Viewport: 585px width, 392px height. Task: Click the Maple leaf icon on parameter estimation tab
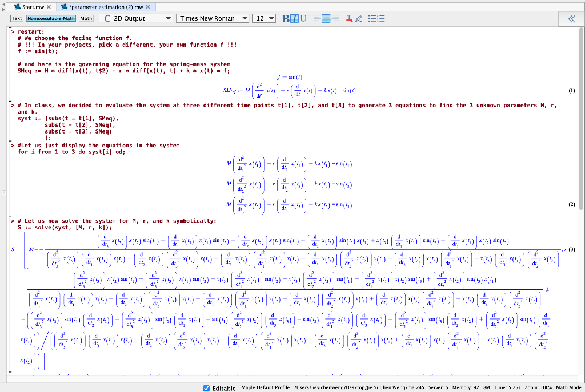coord(65,7)
